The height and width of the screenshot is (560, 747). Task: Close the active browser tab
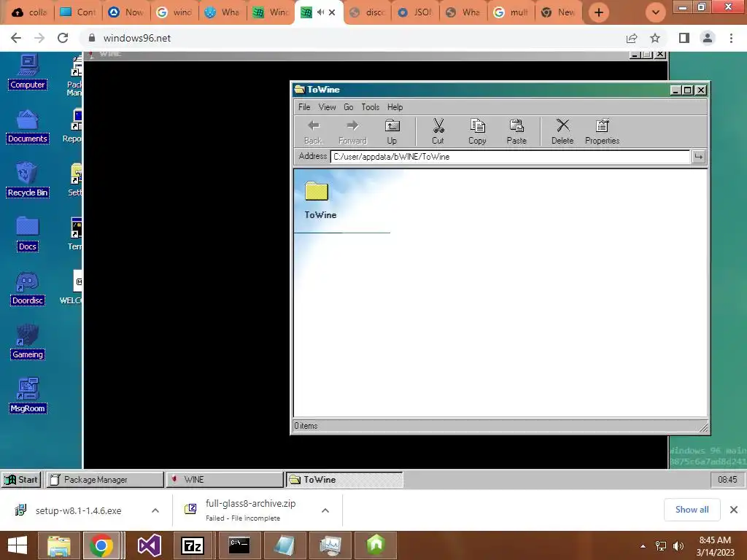332,12
